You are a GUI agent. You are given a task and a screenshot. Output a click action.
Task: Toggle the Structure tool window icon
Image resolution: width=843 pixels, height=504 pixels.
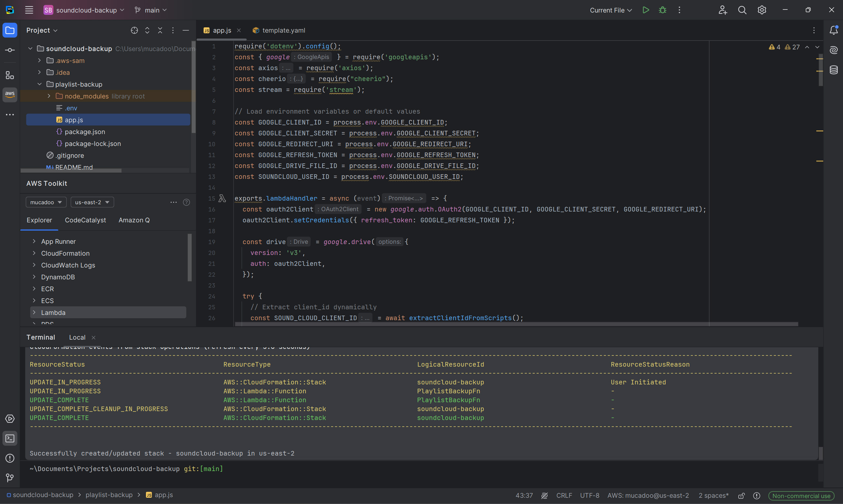point(10,75)
